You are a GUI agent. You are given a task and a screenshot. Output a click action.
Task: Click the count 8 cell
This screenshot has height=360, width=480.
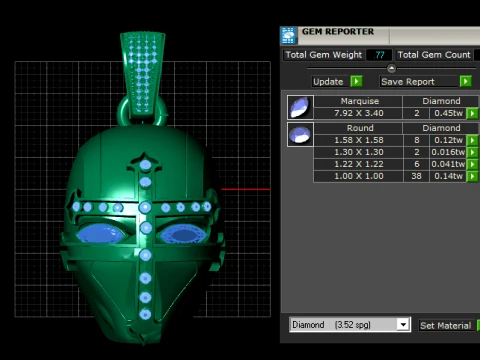tap(416, 140)
